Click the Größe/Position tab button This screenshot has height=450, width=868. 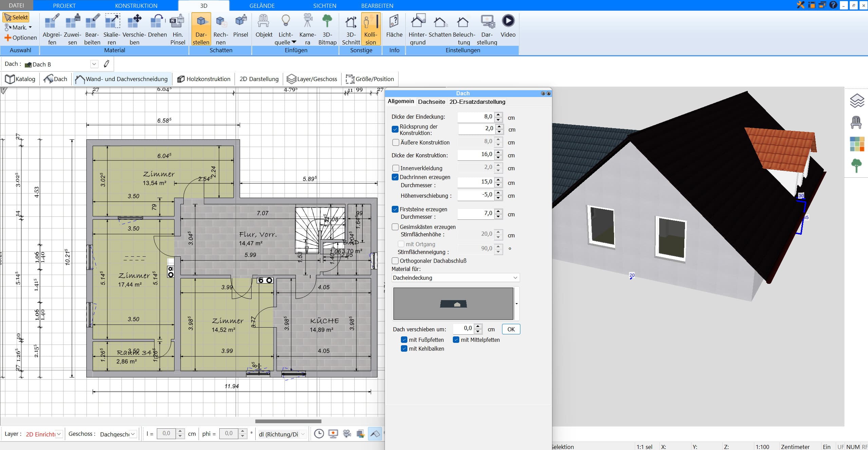370,79
